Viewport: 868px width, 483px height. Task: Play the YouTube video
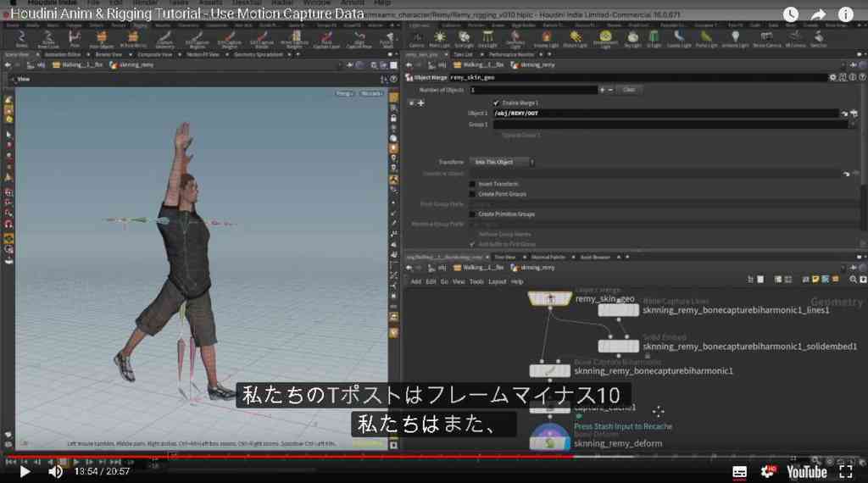point(25,471)
